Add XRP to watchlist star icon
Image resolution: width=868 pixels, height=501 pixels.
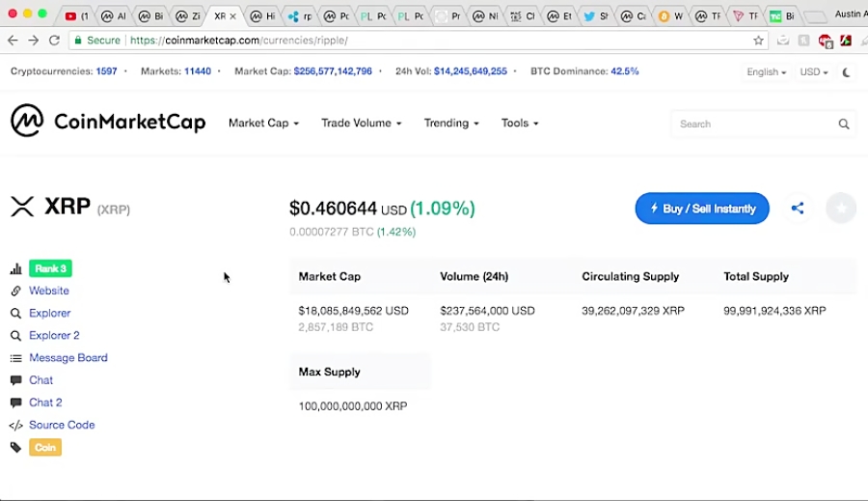click(x=841, y=209)
